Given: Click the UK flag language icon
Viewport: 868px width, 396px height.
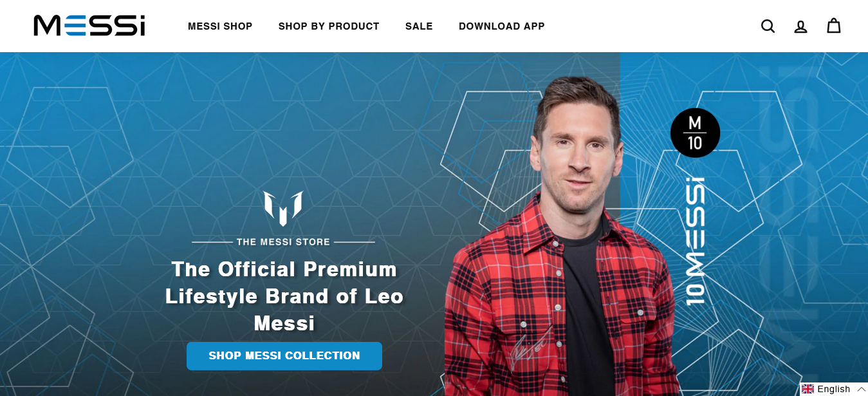Looking at the screenshot, I should pos(808,389).
